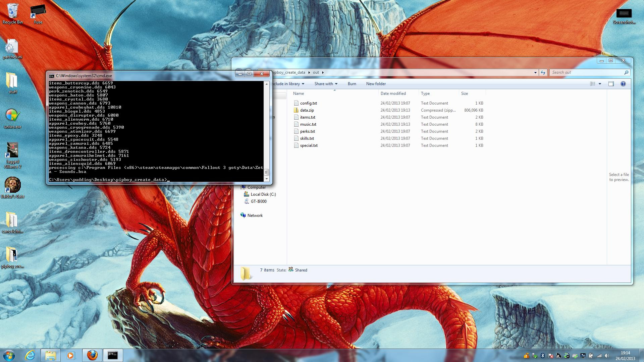
Task: Click the Change your view icon in Explorer
Action: [x=593, y=84]
